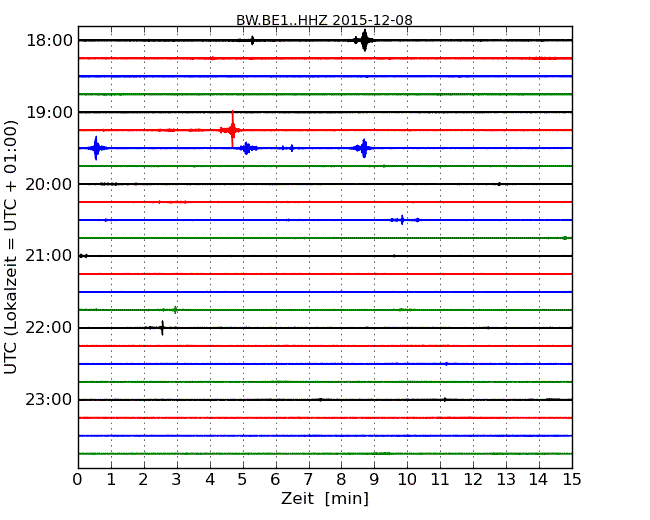Select the 20:00 time label
Viewport: 650px width, 520px height.
point(49,184)
